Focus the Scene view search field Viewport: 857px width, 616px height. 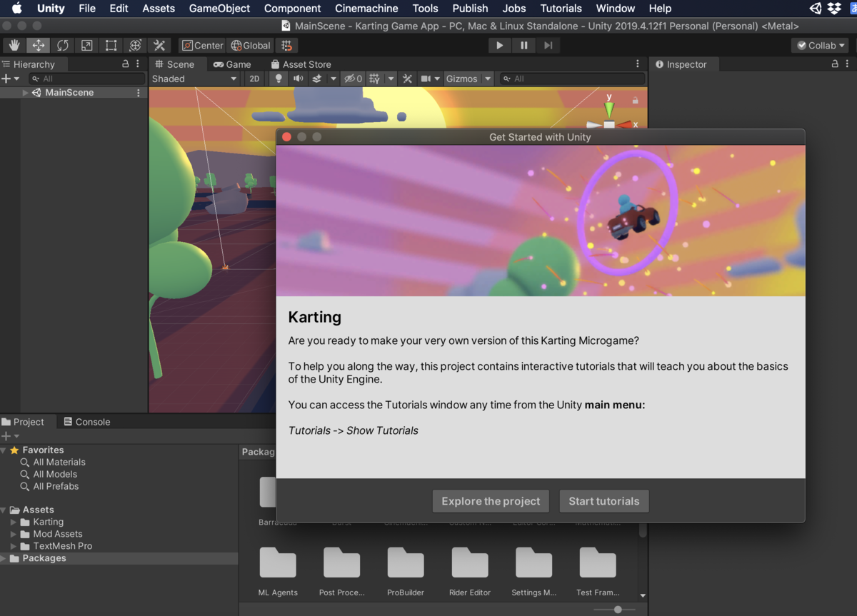(572, 79)
